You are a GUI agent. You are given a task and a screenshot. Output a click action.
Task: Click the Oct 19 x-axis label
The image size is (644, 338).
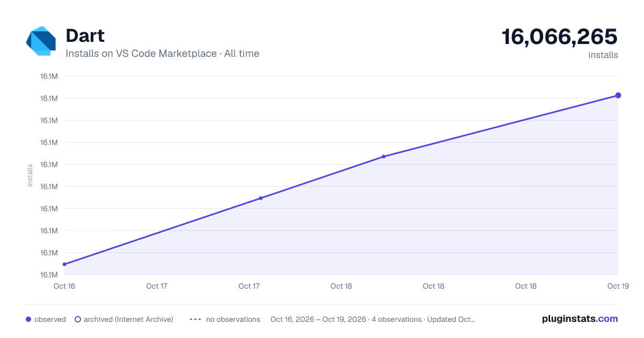tap(618, 286)
